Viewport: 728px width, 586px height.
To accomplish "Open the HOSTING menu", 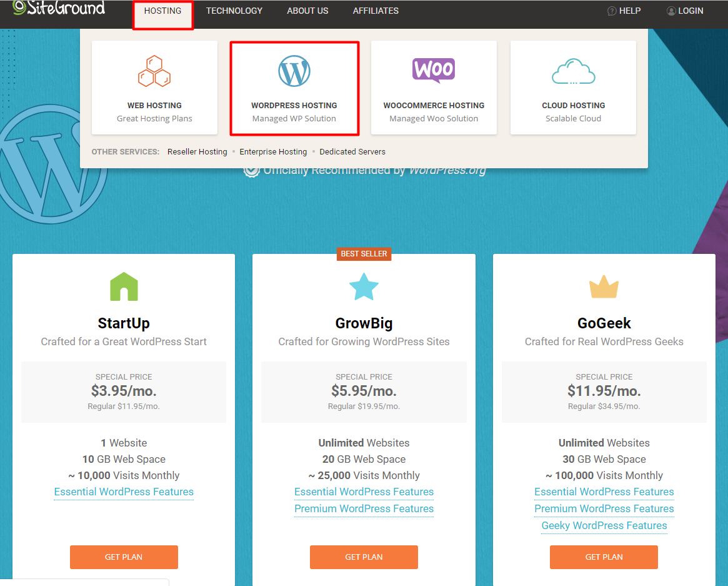I will pyautogui.click(x=162, y=11).
